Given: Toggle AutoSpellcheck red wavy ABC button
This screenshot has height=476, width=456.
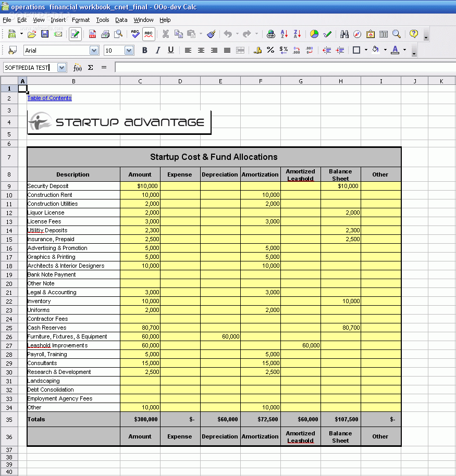Looking at the screenshot, I should coord(149,34).
